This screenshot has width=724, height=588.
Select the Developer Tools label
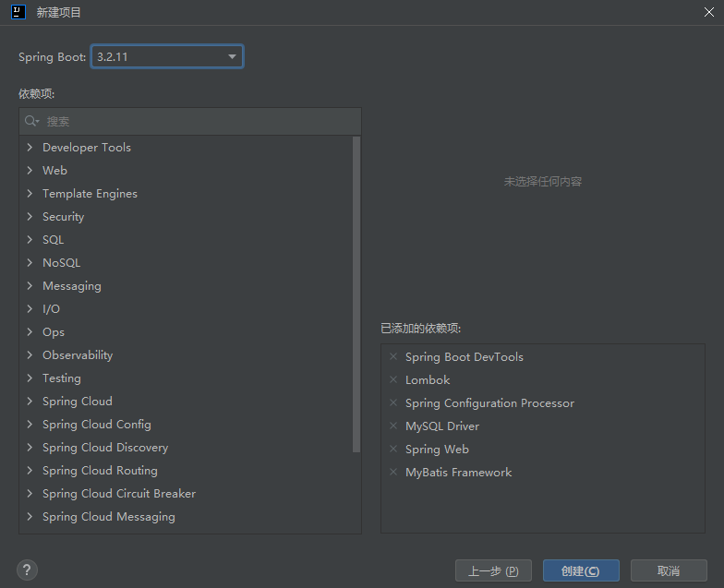pos(87,148)
